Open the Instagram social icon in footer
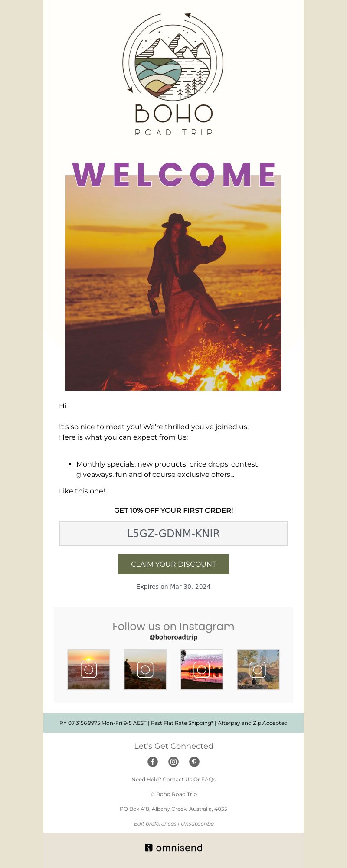The width and height of the screenshot is (347, 868). [x=173, y=762]
